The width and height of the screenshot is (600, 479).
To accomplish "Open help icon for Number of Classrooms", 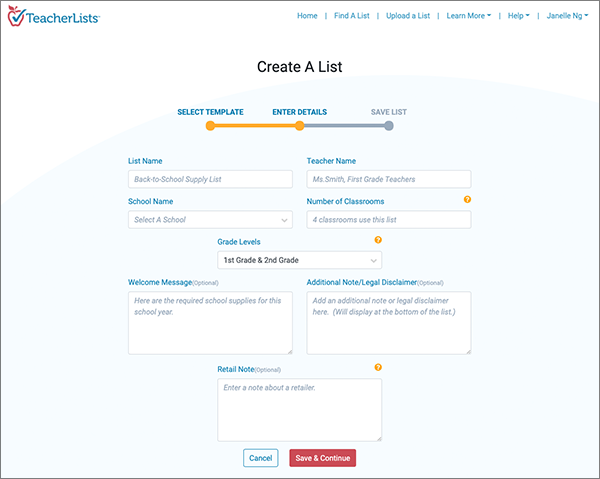I will 467,199.
